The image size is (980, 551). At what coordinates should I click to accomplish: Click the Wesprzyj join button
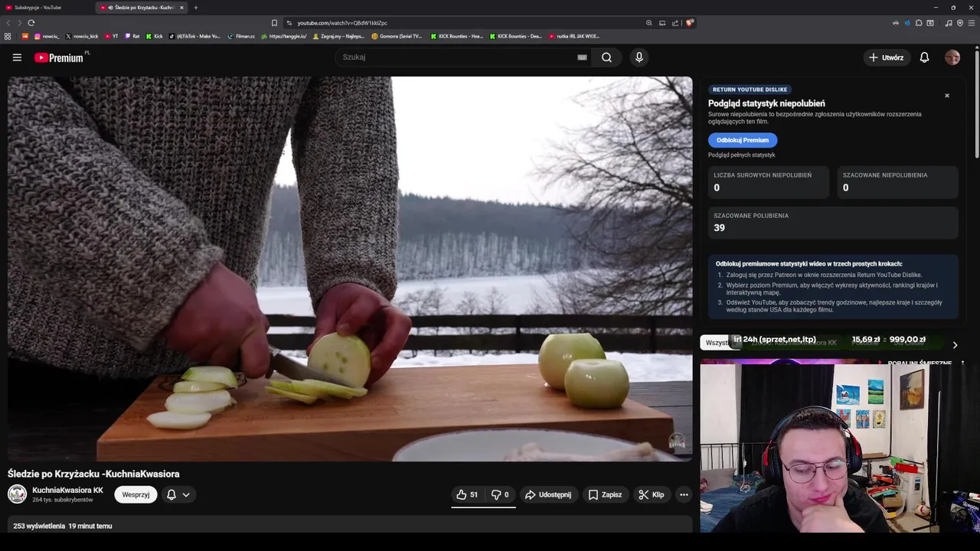pyautogui.click(x=136, y=495)
